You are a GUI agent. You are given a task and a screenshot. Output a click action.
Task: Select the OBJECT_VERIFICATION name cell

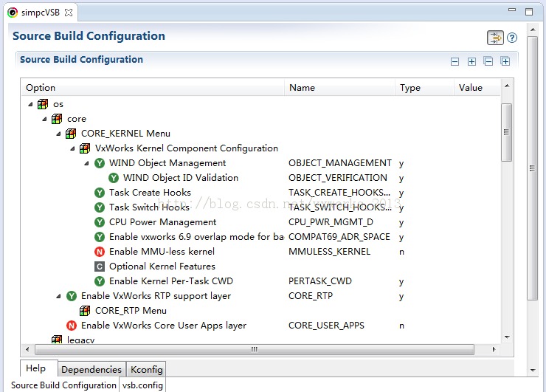pyautogui.click(x=338, y=178)
